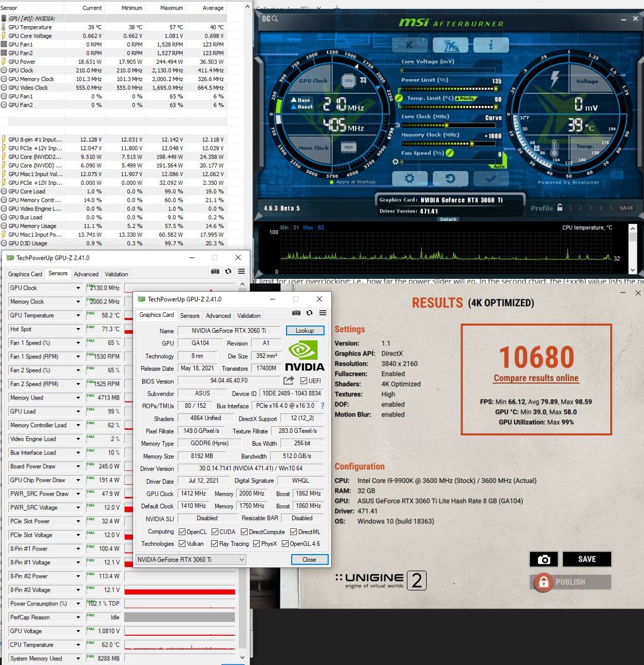Click Unigine 2 logo

[381, 580]
